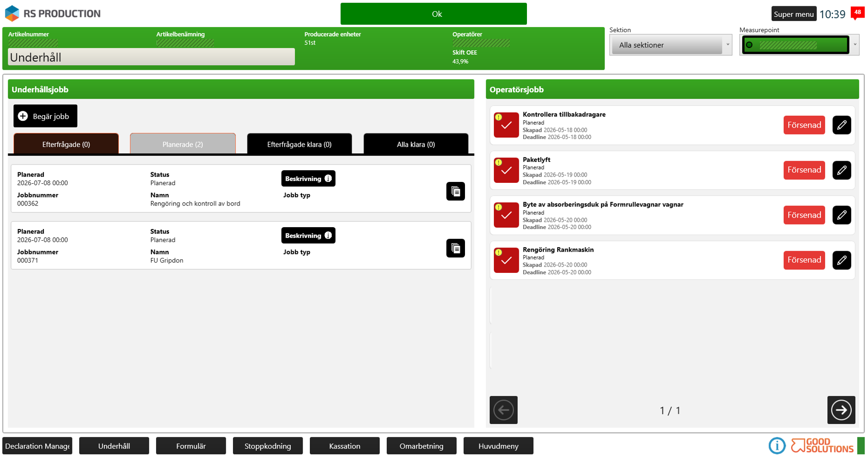Mark Paketlyft with red check icon
868x458 pixels.
point(506,170)
